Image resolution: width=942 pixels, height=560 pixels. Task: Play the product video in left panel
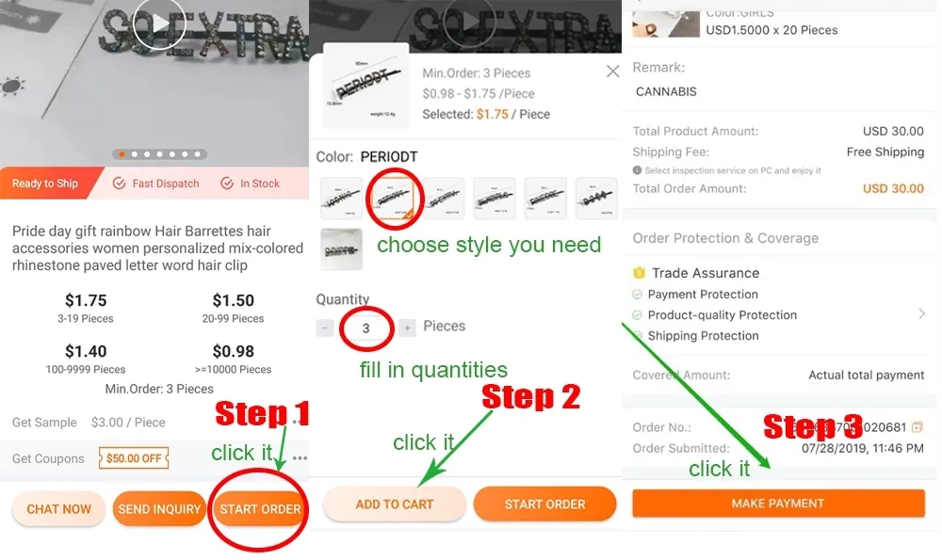[x=159, y=24]
